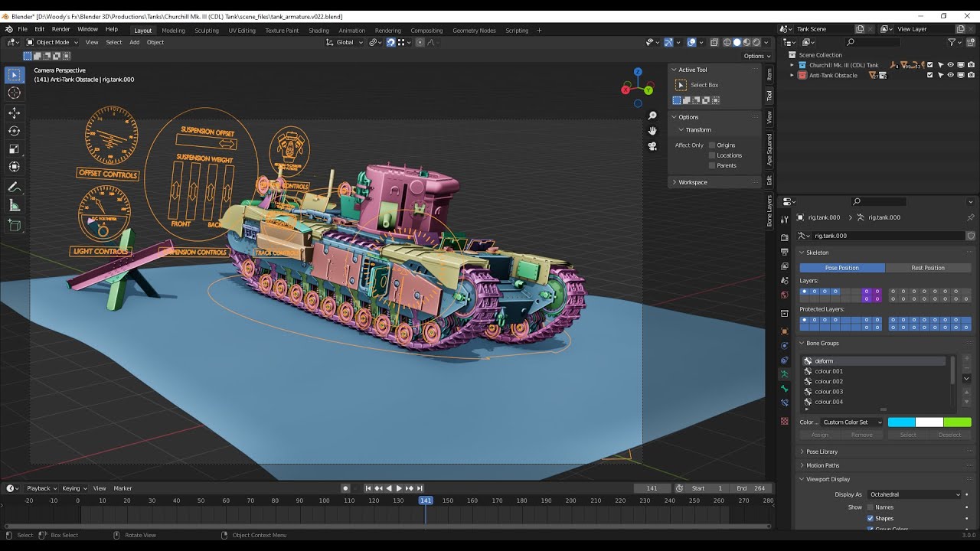
Task: Enable Affect Only Locations checkbox
Action: [x=712, y=155]
